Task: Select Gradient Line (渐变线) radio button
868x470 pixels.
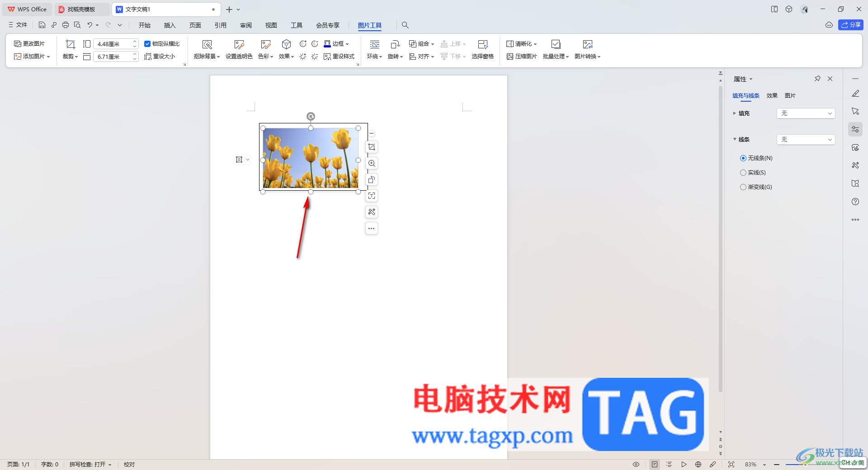Action: click(743, 187)
